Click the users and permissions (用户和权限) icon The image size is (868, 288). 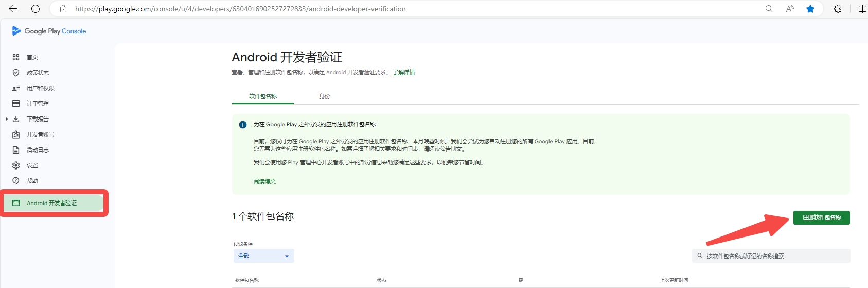16,88
